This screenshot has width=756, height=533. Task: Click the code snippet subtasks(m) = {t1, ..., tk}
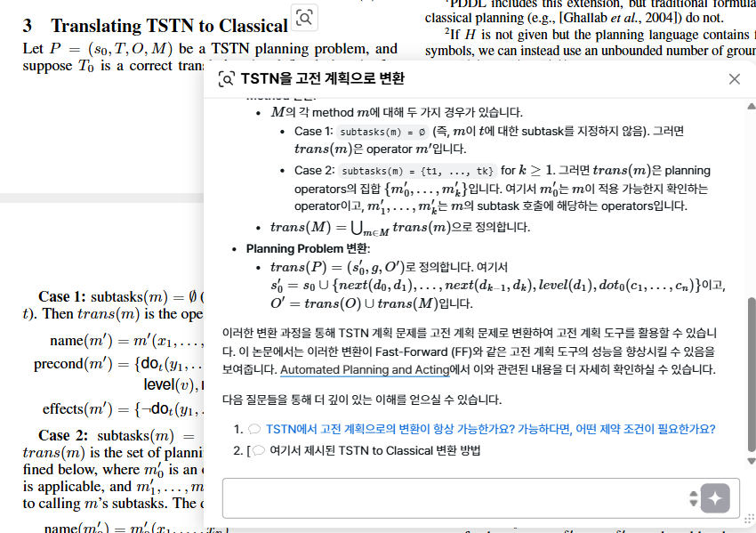pyautogui.click(x=417, y=171)
